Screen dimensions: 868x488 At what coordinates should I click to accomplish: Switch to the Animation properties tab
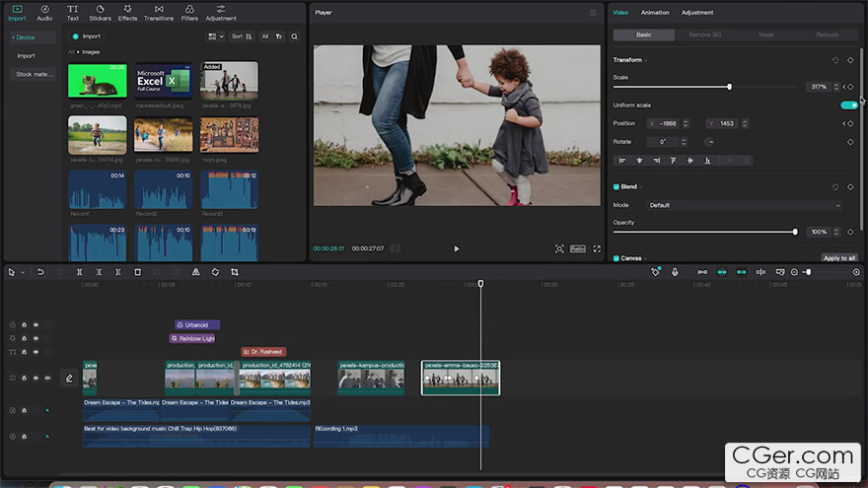(655, 12)
